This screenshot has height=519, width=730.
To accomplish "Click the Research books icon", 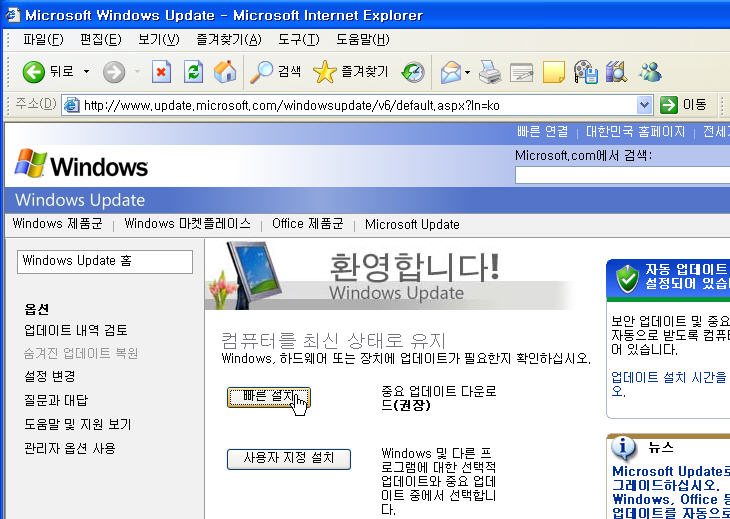I will pyautogui.click(x=616, y=72).
